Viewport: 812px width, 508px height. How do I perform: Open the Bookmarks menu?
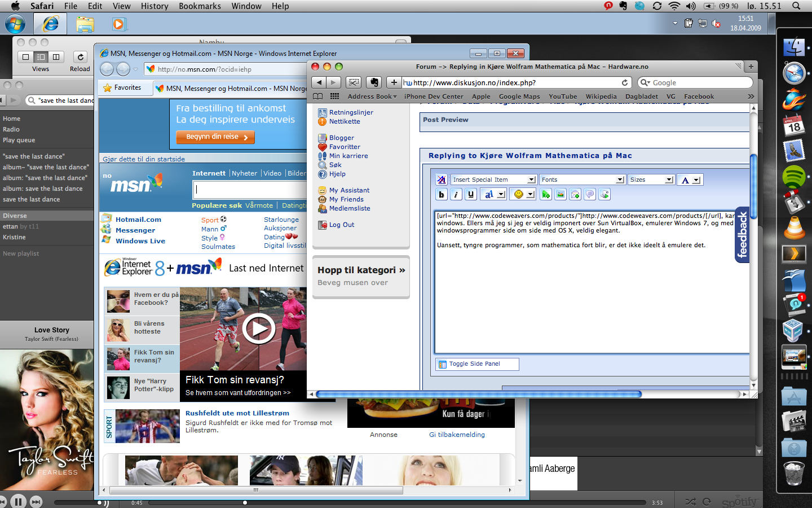click(x=200, y=6)
